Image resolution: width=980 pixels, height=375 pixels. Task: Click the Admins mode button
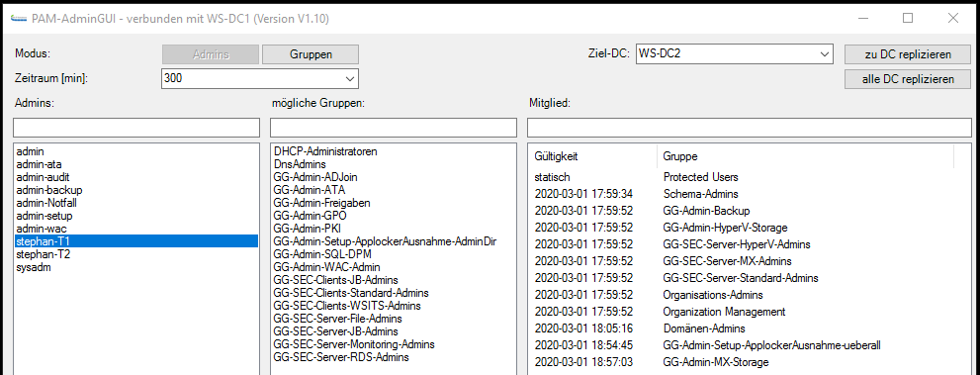[211, 54]
